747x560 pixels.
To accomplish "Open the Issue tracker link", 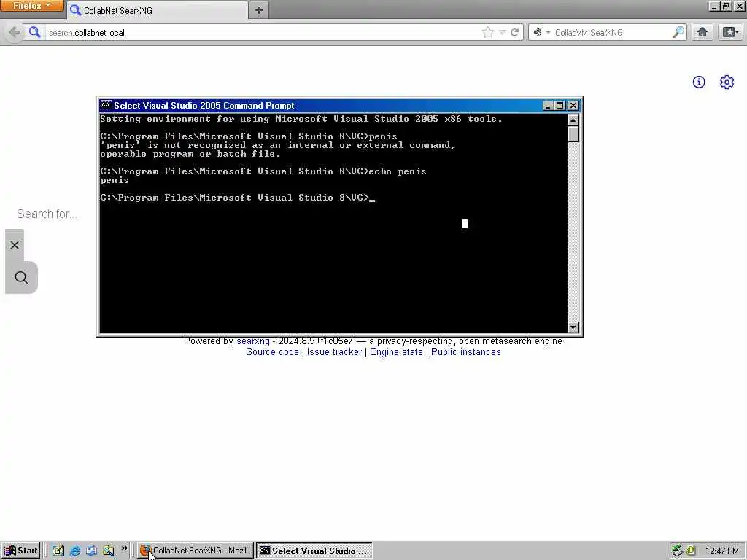I will point(334,352).
